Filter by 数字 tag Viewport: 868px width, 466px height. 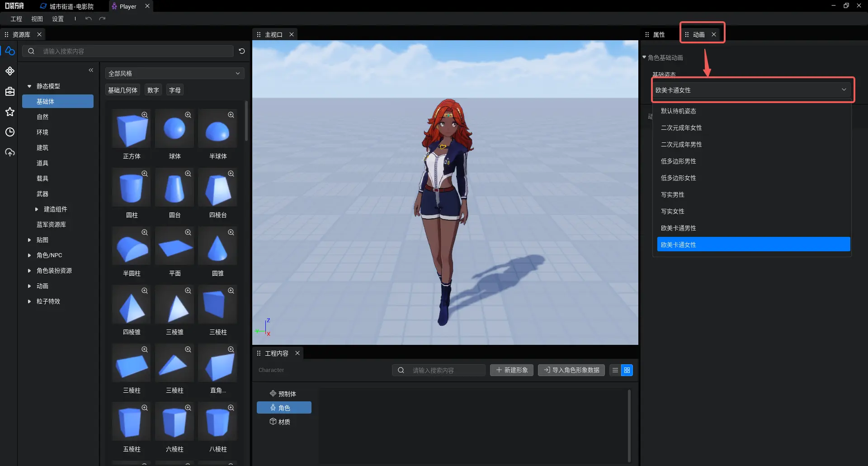coord(153,90)
